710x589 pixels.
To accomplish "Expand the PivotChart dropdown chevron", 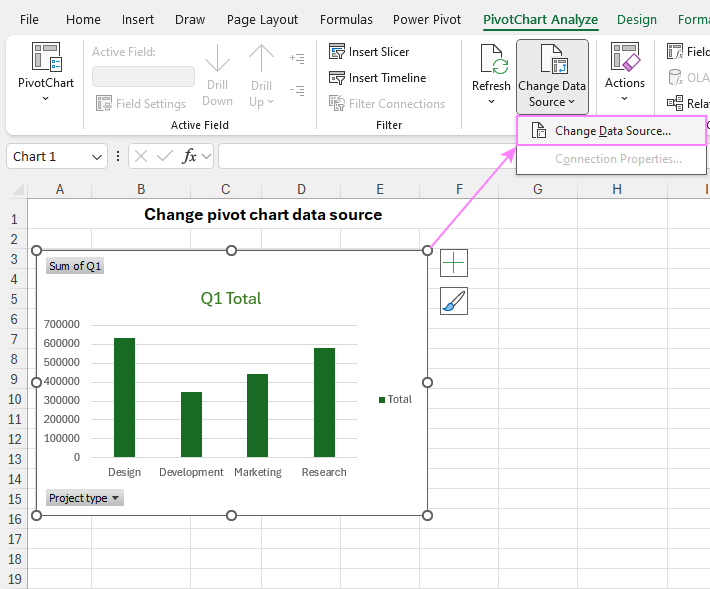I will [45, 98].
